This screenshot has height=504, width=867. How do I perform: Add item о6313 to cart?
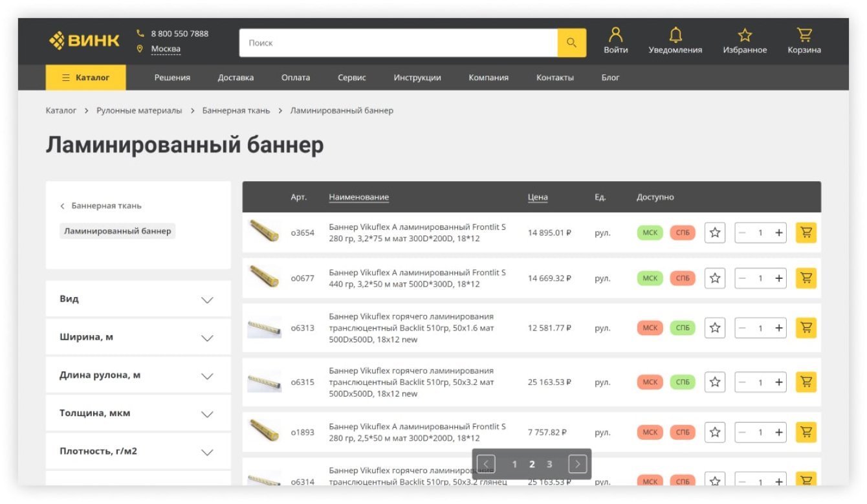pyautogui.click(x=806, y=328)
